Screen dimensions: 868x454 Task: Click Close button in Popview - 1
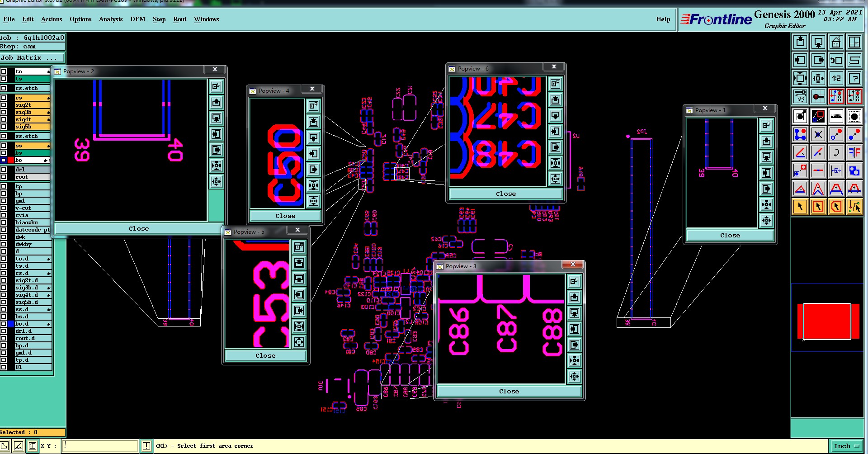coord(730,236)
